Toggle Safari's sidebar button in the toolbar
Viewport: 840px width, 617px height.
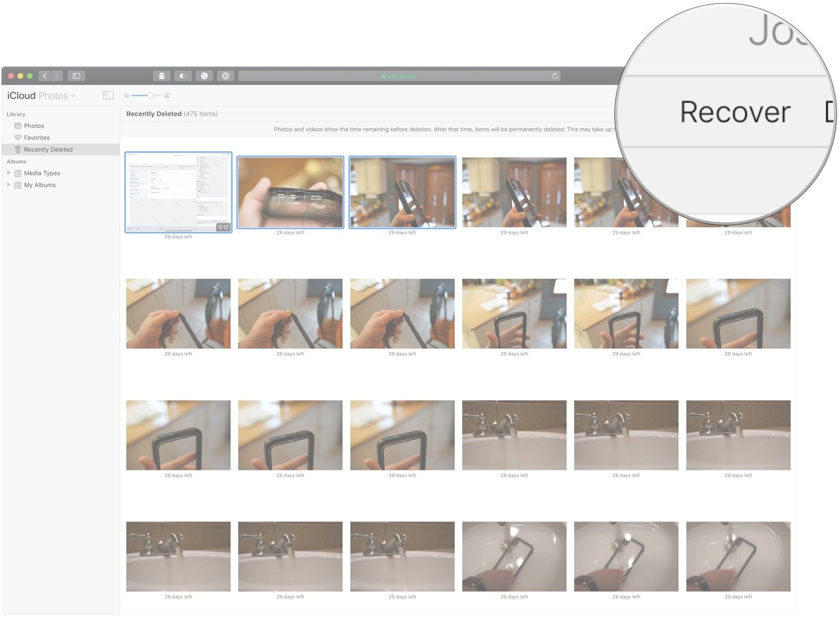tap(76, 76)
